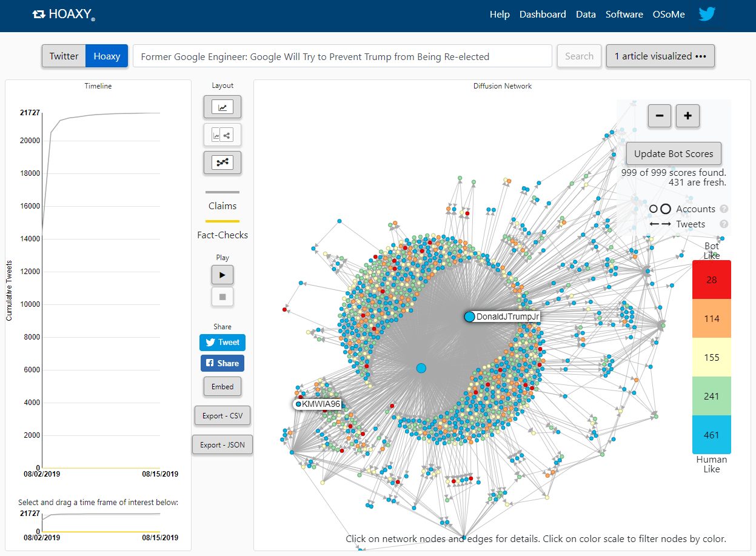The width and height of the screenshot is (756, 556).
Task: Select the network-only layout icon
Action: 222,162
